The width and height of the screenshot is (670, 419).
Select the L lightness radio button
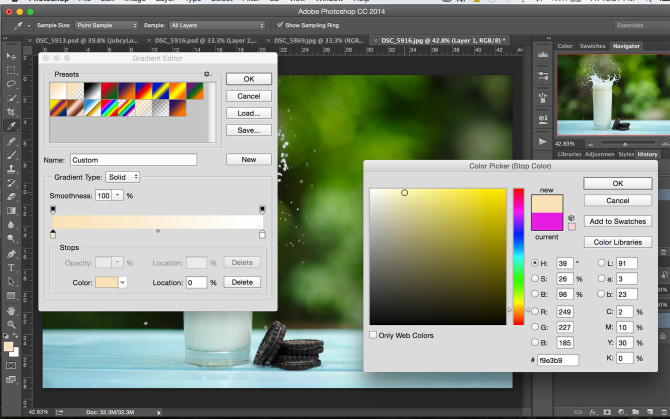(601, 263)
